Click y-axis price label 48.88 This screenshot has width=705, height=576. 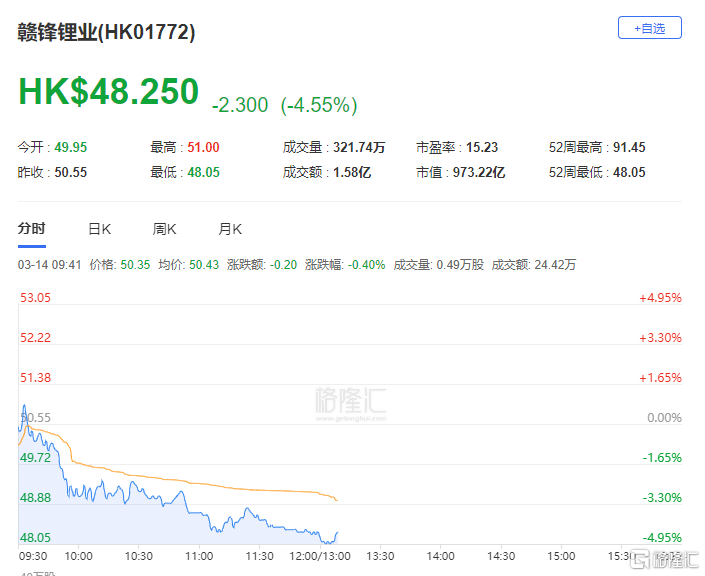tap(36, 498)
